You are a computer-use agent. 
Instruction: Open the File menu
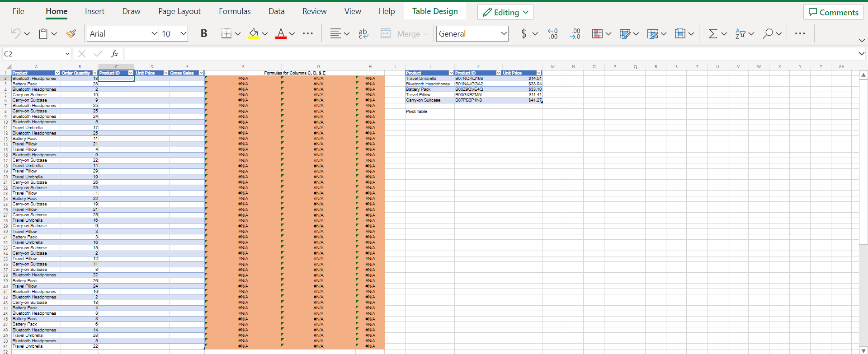19,11
